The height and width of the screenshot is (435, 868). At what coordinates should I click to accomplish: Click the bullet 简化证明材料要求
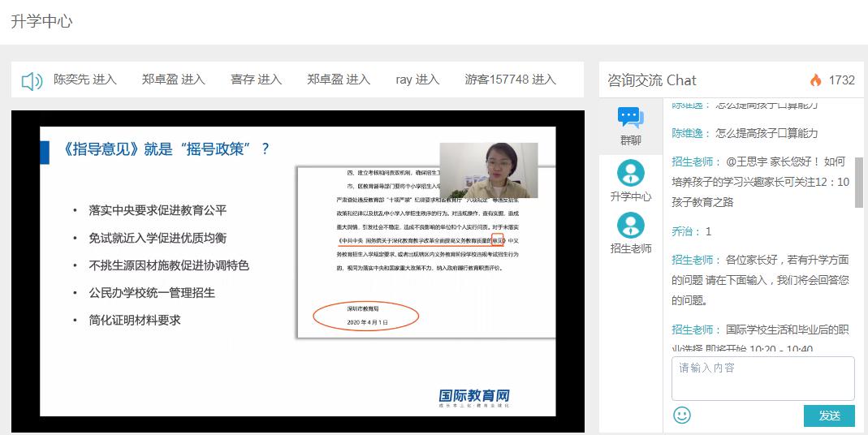click(135, 320)
